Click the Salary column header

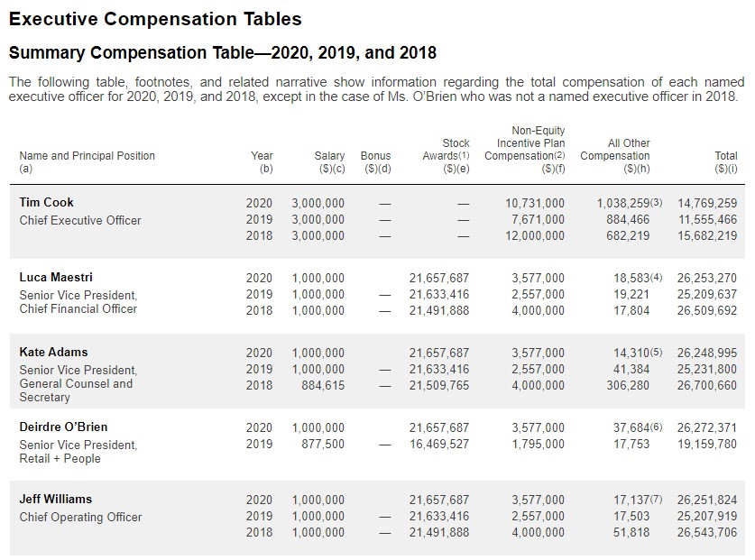pos(329,156)
